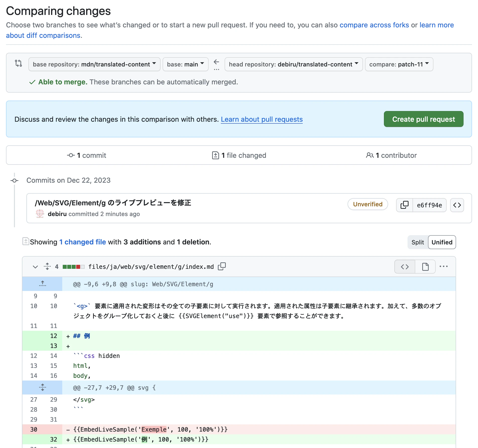Open the learn more about diff comparisons link
The width and height of the screenshot is (478, 448).
tap(437, 25)
